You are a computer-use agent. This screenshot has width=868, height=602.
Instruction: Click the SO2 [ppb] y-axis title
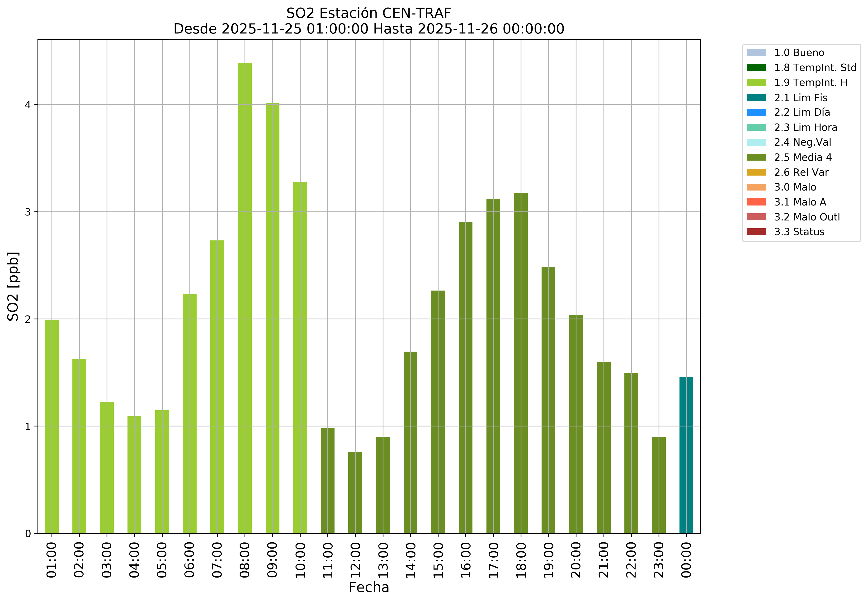[x=13, y=286]
